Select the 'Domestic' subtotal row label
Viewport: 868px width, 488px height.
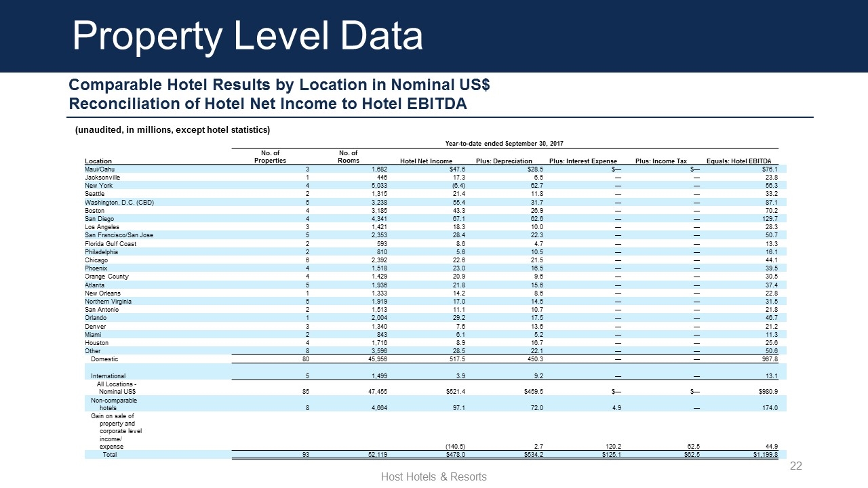click(x=104, y=359)
